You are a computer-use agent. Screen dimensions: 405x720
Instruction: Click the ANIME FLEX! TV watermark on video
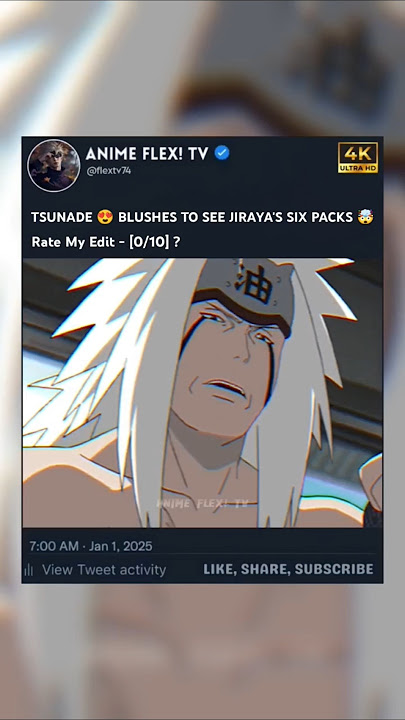pyautogui.click(x=202, y=504)
